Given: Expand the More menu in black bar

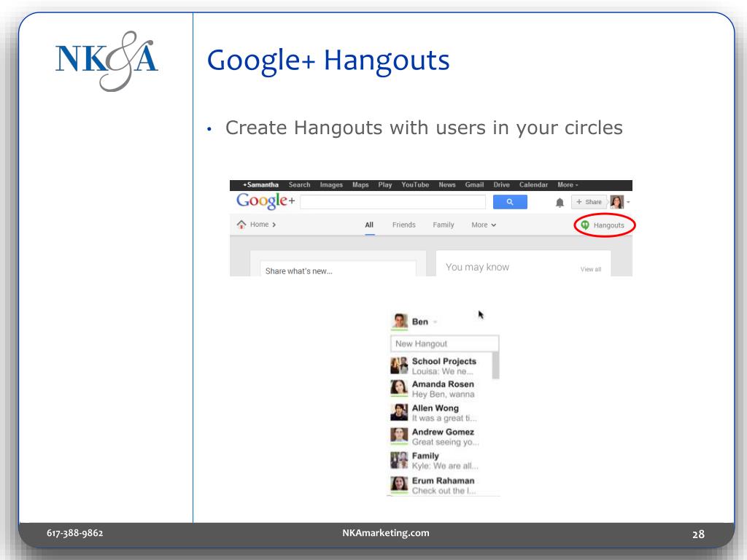Looking at the screenshot, I should click(x=568, y=184).
